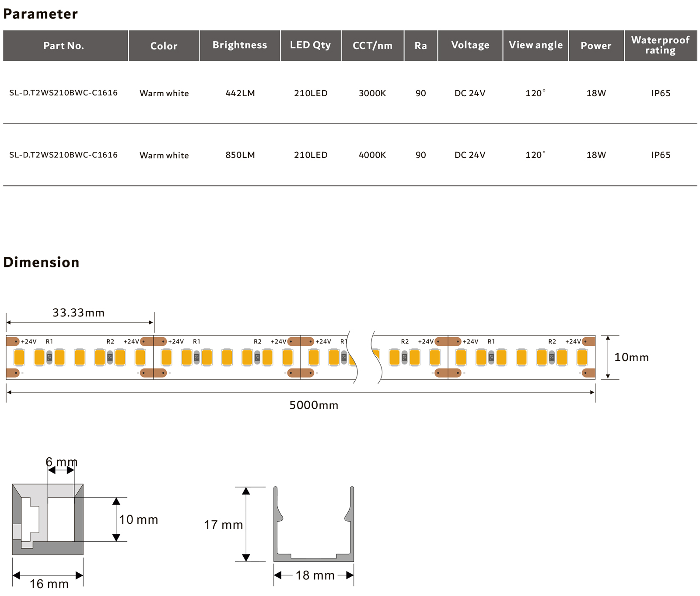The height and width of the screenshot is (596, 700).
Task: Select the 18 mm channel width label
Action: (315, 575)
